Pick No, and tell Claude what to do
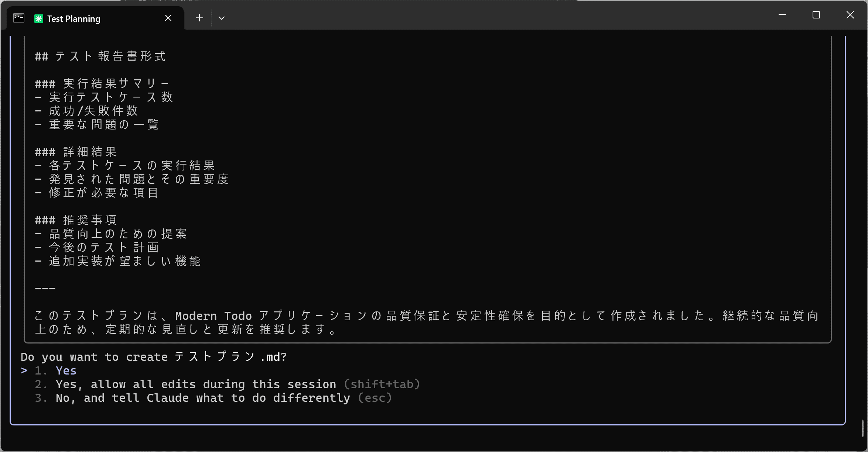868x452 pixels. click(x=202, y=398)
